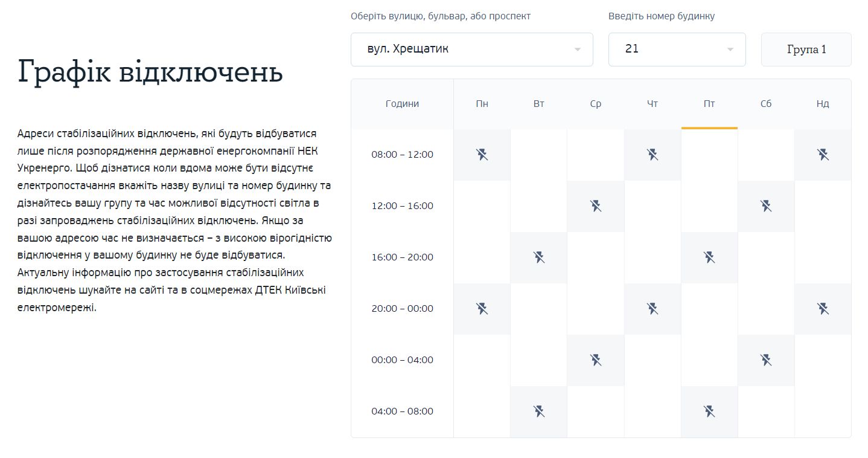868x458 pixels.
Task: Expand the house number dropdown arrow
Action: click(x=730, y=50)
